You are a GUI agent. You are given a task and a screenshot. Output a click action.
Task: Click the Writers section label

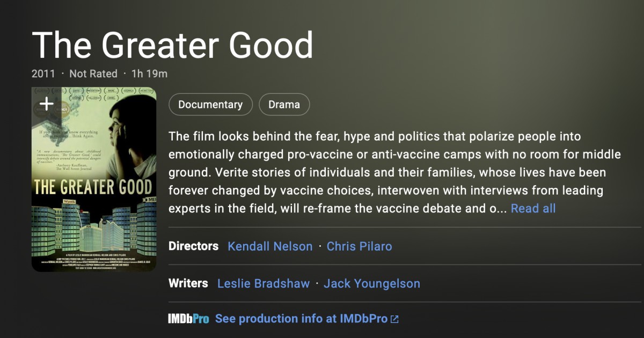(188, 283)
